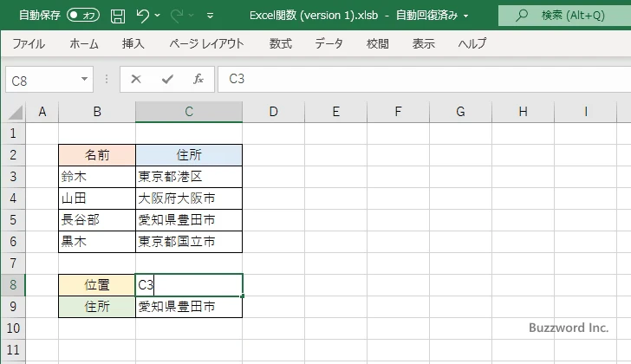This screenshot has width=631, height=364.
Task: Select column F header
Action: click(398, 112)
